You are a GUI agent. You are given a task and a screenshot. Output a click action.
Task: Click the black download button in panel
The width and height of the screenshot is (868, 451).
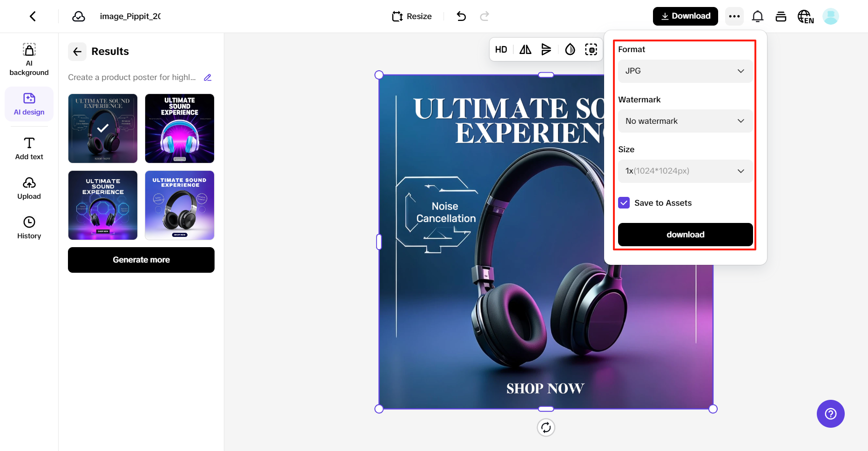coord(685,235)
